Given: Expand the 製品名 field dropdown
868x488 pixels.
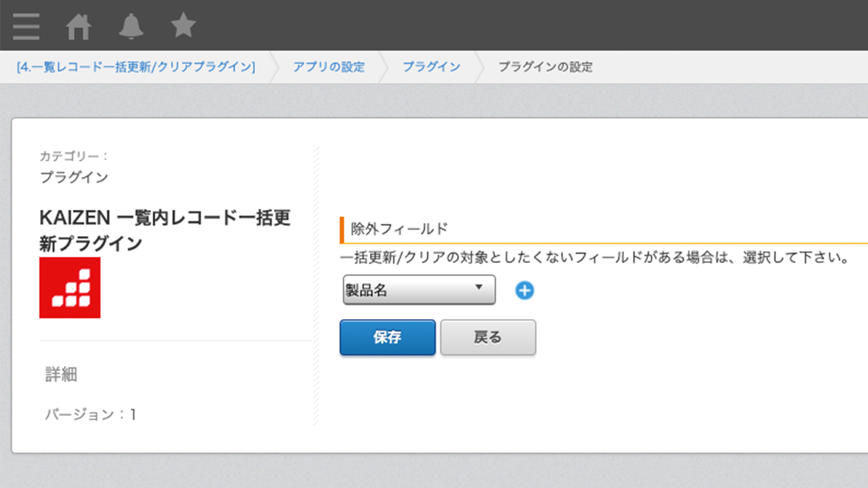Looking at the screenshot, I should pyautogui.click(x=419, y=290).
